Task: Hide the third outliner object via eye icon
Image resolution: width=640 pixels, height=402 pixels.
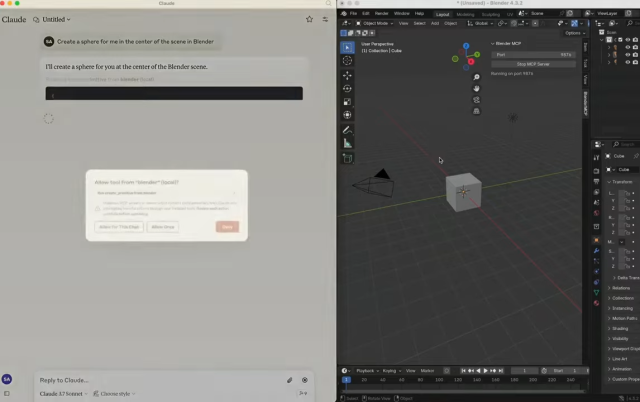Action: pos(628,62)
